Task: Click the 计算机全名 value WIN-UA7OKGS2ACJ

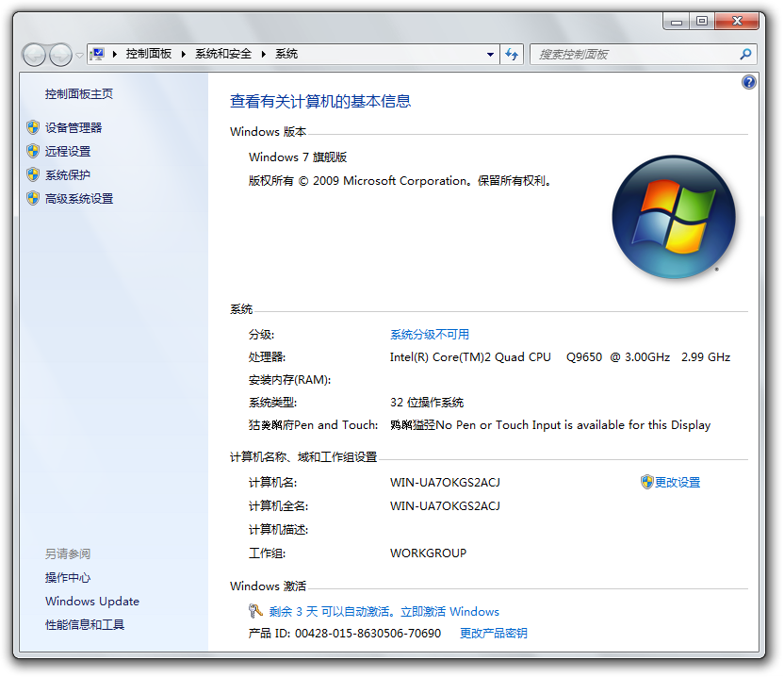Action: coord(445,506)
